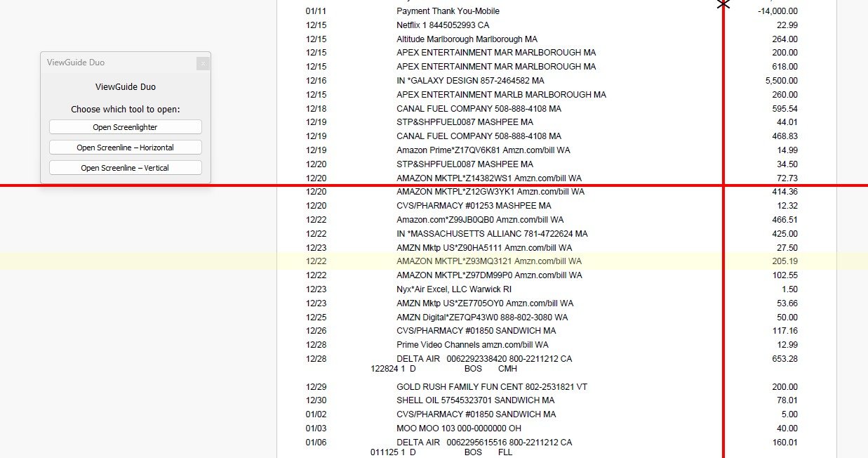This screenshot has height=458, width=868.
Task: Select 'AMAZON MKTPL*Z12GW3YK1' transaction text
Action: pyautogui.click(x=455, y=192)
